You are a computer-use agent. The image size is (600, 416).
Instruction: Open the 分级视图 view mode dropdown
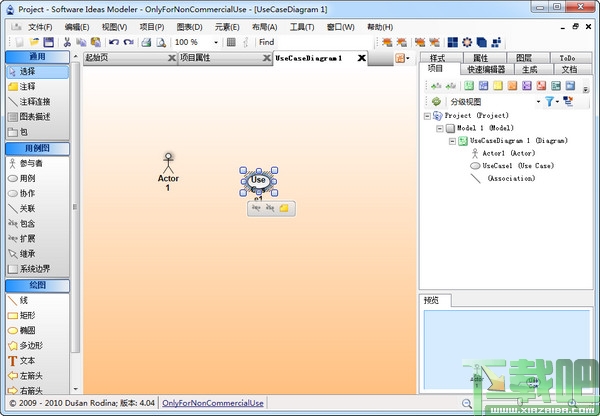coord(538,101)
